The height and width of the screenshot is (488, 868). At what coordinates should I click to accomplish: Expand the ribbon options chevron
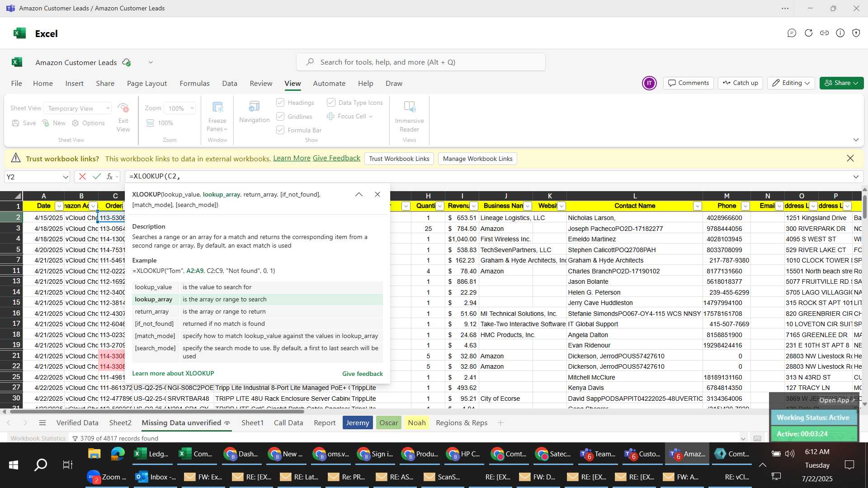[856, 140]
